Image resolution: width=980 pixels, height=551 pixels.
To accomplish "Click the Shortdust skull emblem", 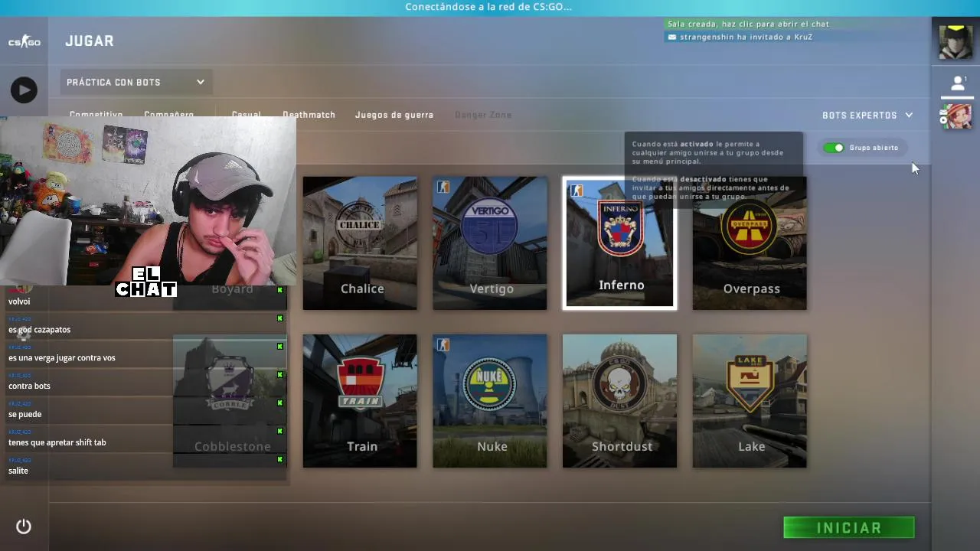I will 619,384.
